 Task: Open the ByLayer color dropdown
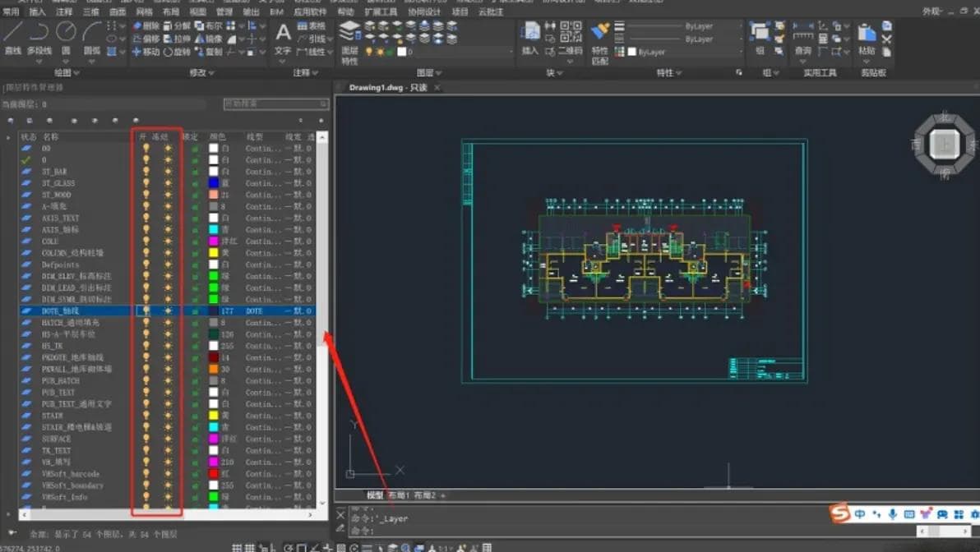pyautogui.click(x=684, y=52)
